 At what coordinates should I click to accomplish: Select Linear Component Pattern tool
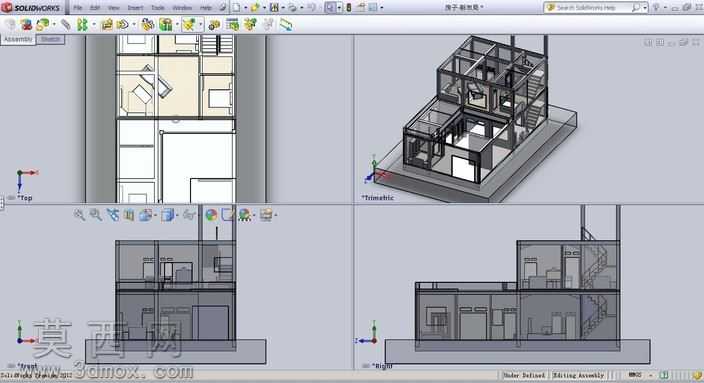click(x=82, y=24)
